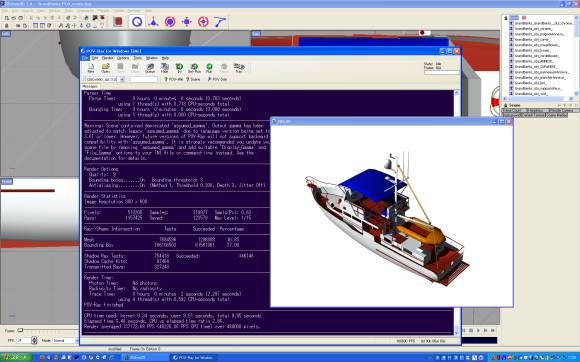The width and height of the screenshot is (580, 362).
Task: Click the scene root icon atop object tree
Action: click(x=506, y=18)
